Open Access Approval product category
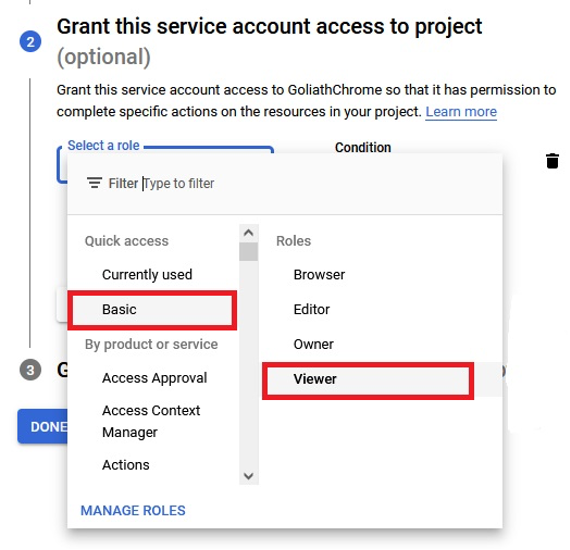 coord(153,378)
